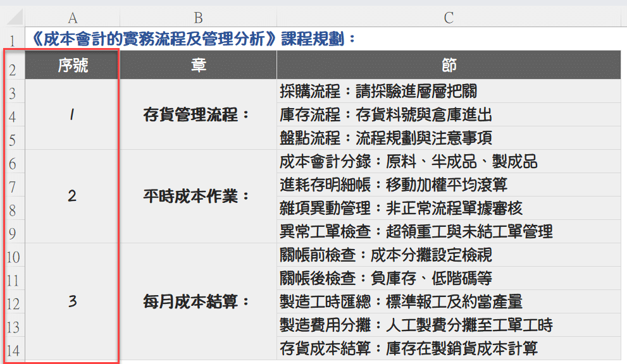Select row 5 header
Image resolution: width=627 pixels, height=364 pixels.
[x=13, y=138]
